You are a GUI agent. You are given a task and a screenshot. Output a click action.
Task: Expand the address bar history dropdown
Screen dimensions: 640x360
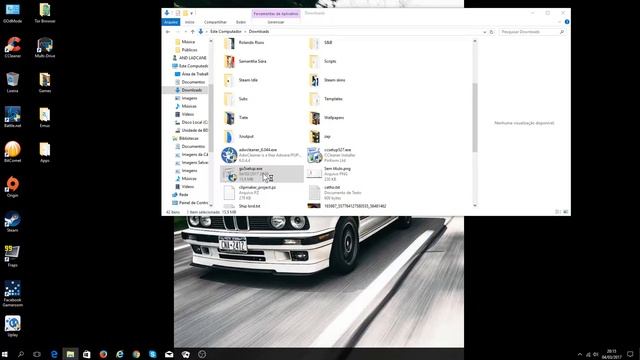pos(484,31)
